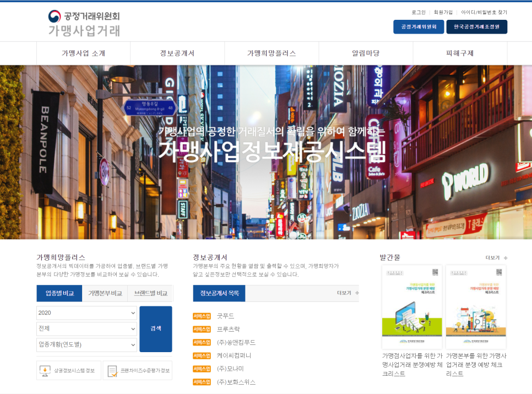Open the orange 가맹본부 checklist cover thumbnail
This screenshot has height=394, width=532.
click(476, 307)
